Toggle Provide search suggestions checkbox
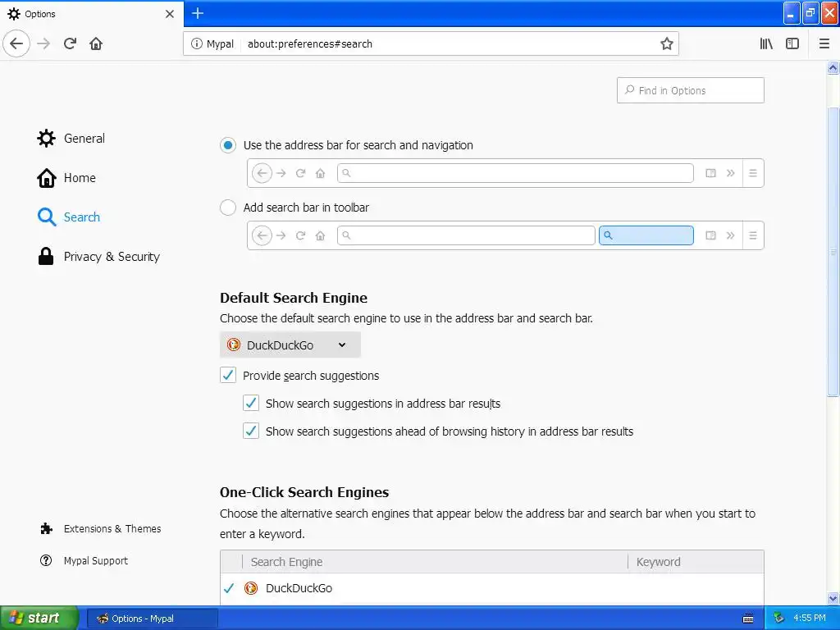Image resolution: width=840 pixels, height=630 pixels. 228,375
